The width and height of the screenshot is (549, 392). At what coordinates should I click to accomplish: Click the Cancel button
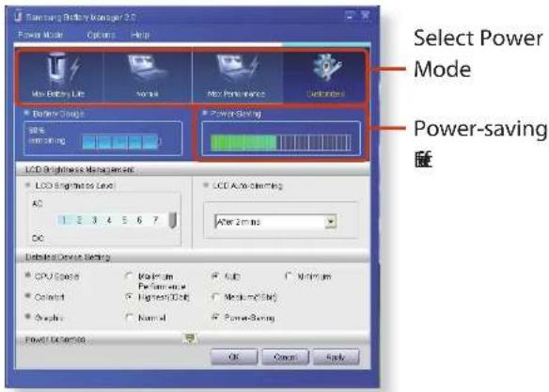pyautogui.click(x=286, y=356)
